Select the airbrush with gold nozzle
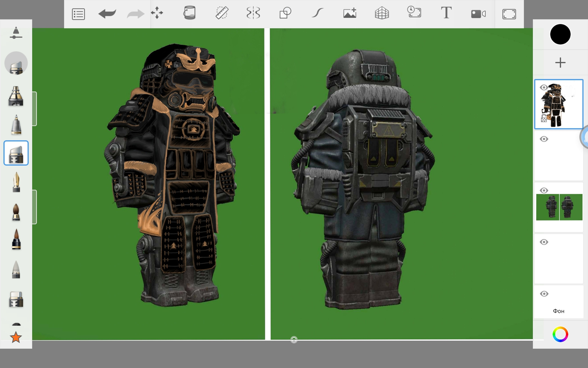 16,96
